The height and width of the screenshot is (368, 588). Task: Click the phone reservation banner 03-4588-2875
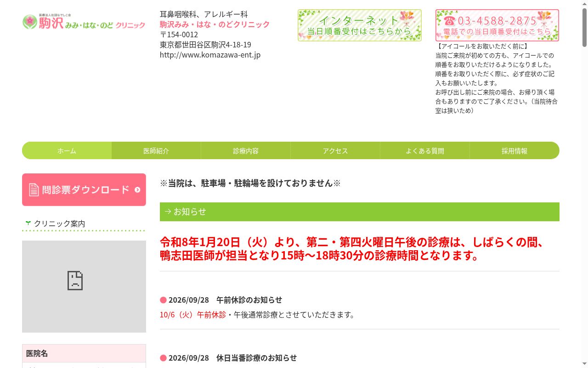(497, 25)
